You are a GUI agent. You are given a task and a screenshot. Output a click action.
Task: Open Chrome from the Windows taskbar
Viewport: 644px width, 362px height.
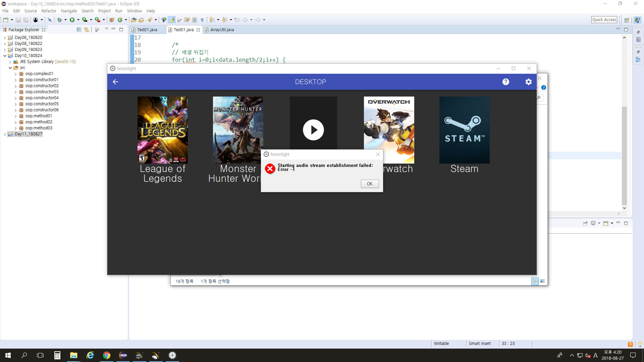107,355
